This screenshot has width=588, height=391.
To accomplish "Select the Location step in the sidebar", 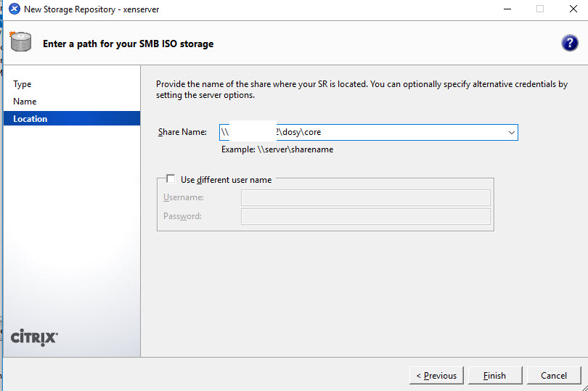I will pyautogui.click(x=30, y=119).
